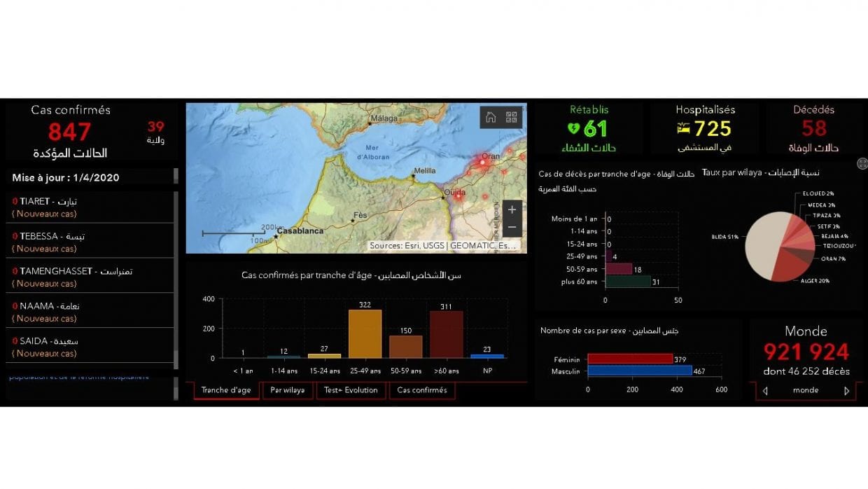Select the Cas confirmés tab
This screenshot has width=868, height=489.
422,390
